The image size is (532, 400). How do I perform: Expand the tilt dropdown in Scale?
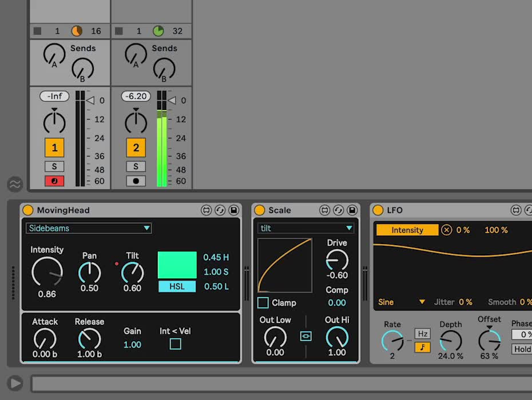click(306, 228)
